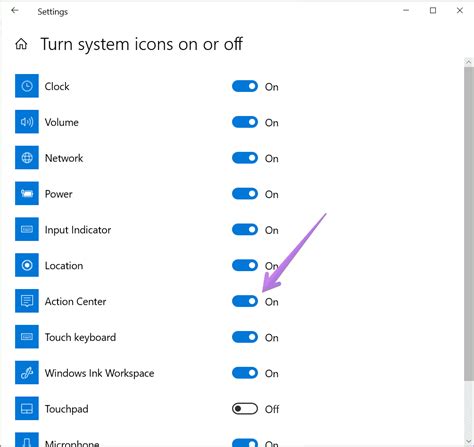The width and height of the screenshot is (474, 447).
Task: Click the "Touch keyboard" label text
Action: [80, 337]
